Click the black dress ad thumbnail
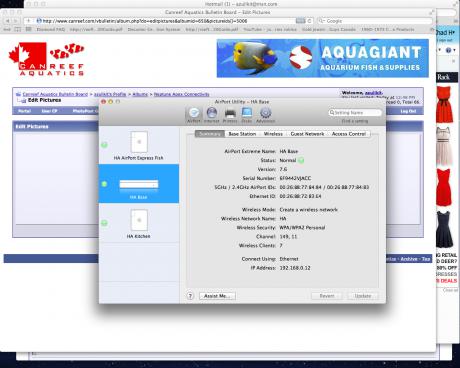The height and width of the screenshot is (368, 460). pos(445,229)
